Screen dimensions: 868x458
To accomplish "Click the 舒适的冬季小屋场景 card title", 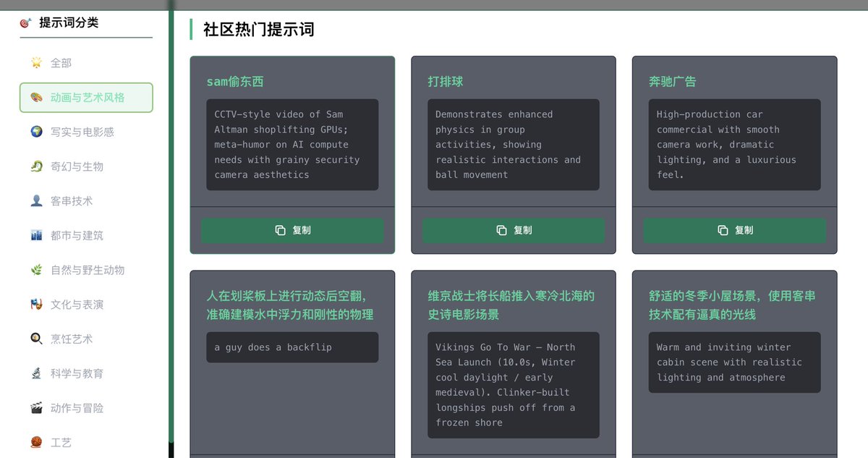I will click(x=733, y=305).
